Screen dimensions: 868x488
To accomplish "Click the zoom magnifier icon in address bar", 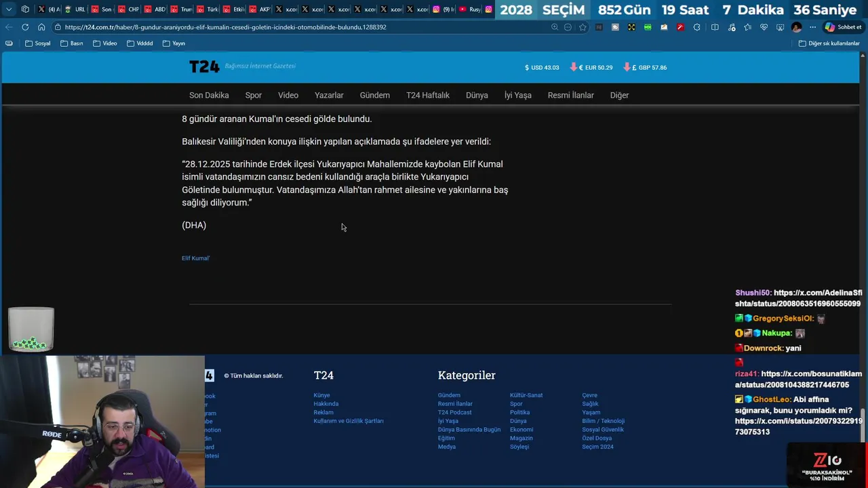I will (x=555, y=27).
